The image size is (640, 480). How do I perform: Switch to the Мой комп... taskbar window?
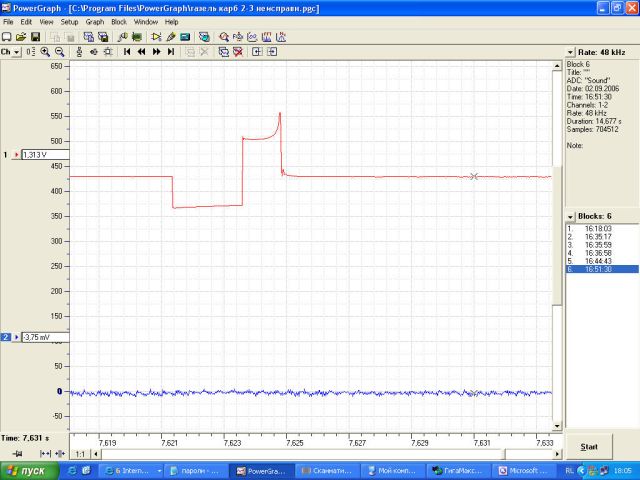tap(392, 471)
